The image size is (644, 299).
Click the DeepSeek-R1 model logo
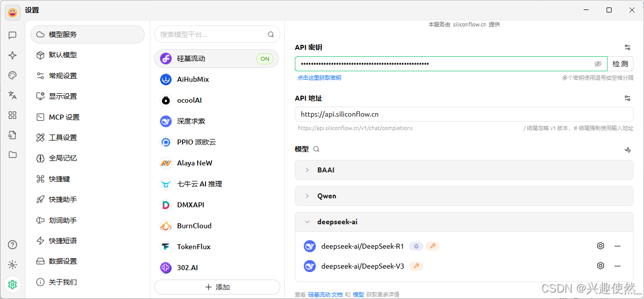point(310,246)
